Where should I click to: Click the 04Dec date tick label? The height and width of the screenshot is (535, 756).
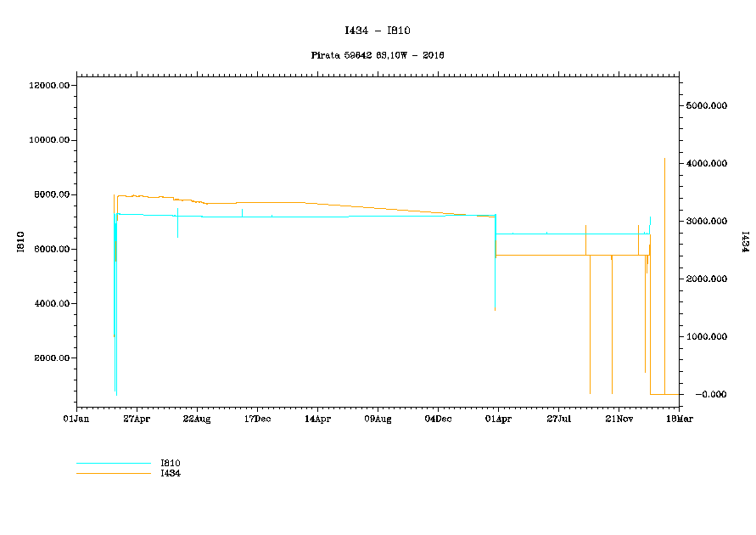click(x=438, y=419)
